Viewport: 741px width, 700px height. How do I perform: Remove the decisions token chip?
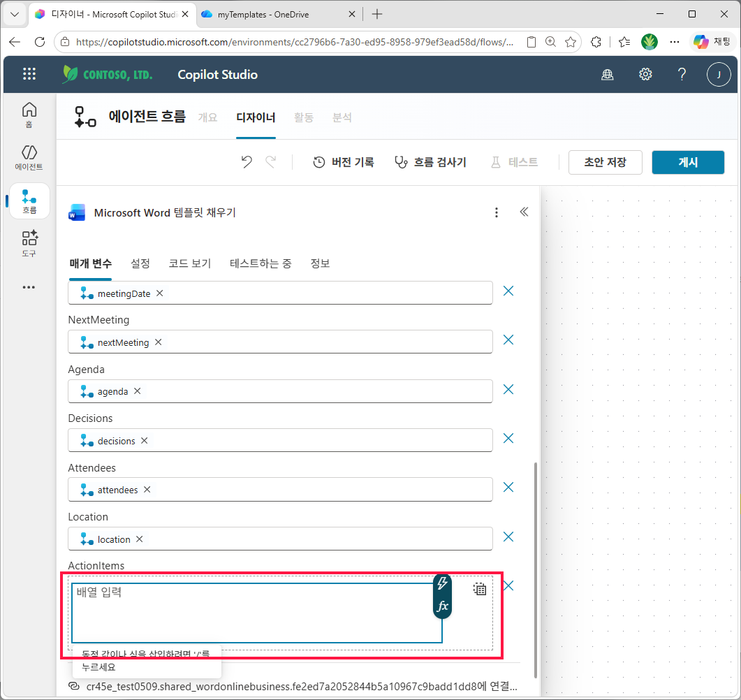(x=144, y=440)
